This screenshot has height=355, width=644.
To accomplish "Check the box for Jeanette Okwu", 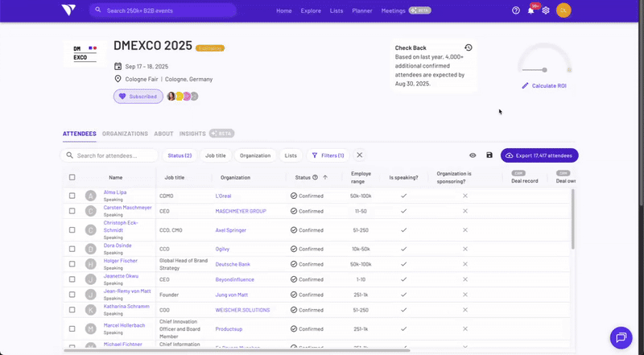I will 72,279.
